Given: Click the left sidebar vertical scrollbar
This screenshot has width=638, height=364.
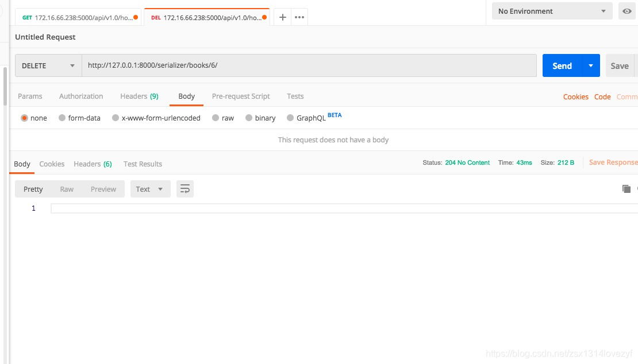Looking at the screenshot, I should point(5,86).
